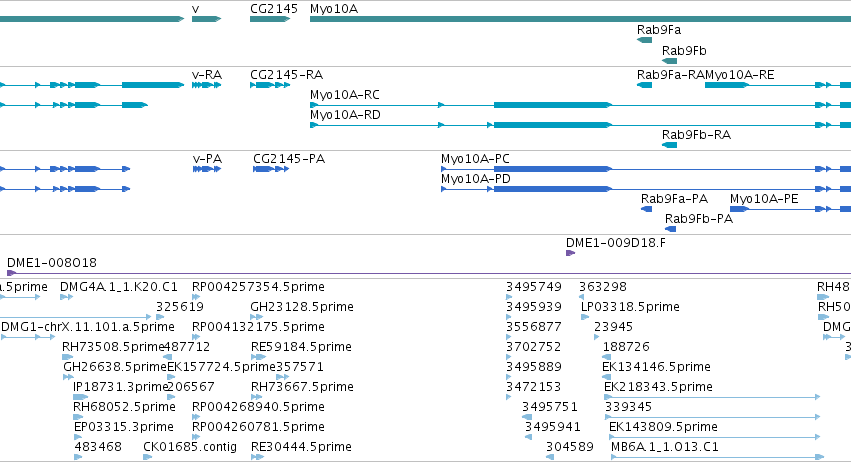
Task: Select the Myo10A-PC protein feature
Action: click(646, 169)
